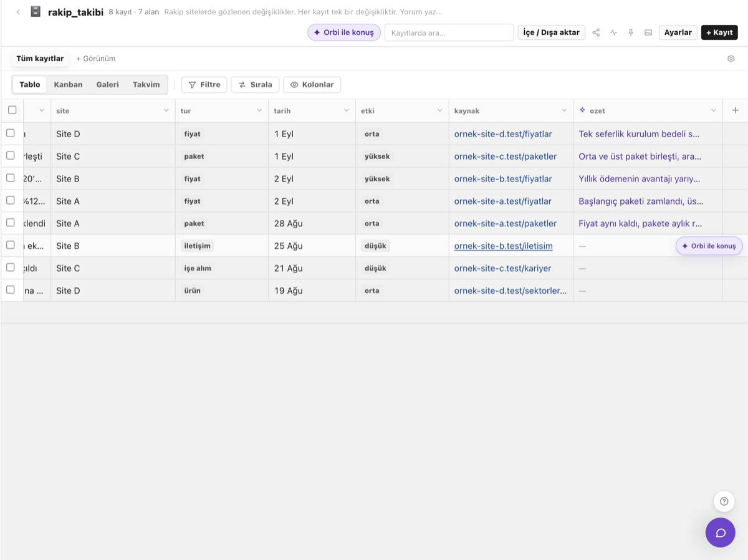This screenshot has height=560, width=748.
Task: Select the Tüm kayıtlar view tab
Action: click(x=40, y=59)
